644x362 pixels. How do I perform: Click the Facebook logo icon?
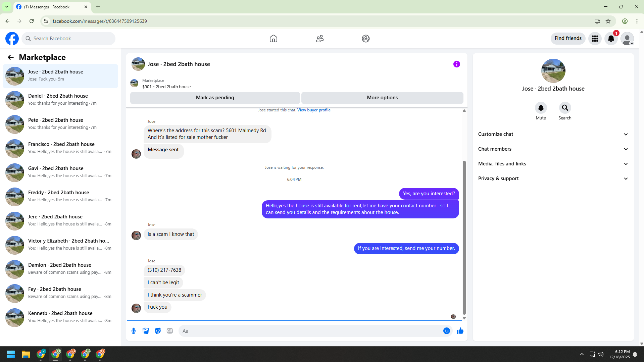[12, 39]
